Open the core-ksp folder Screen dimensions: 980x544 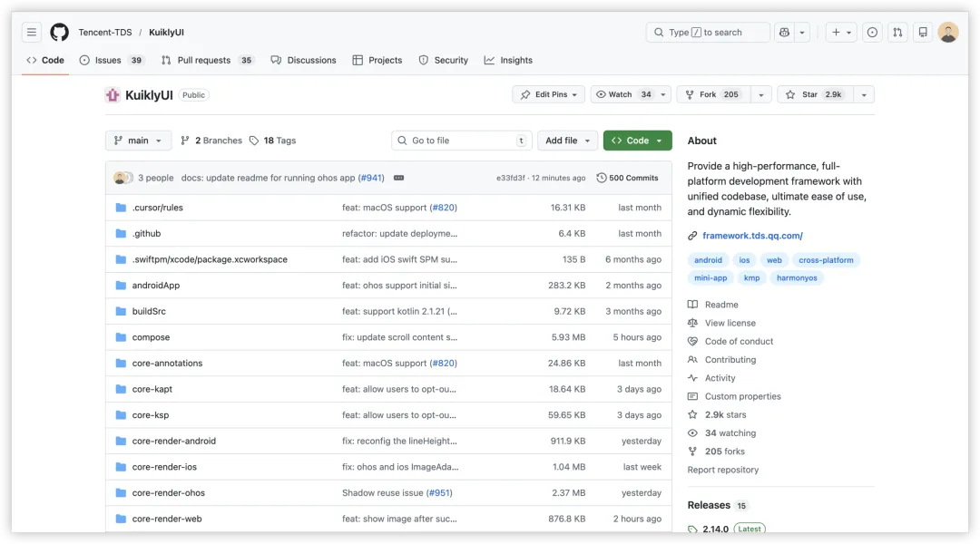click(150, 414)
